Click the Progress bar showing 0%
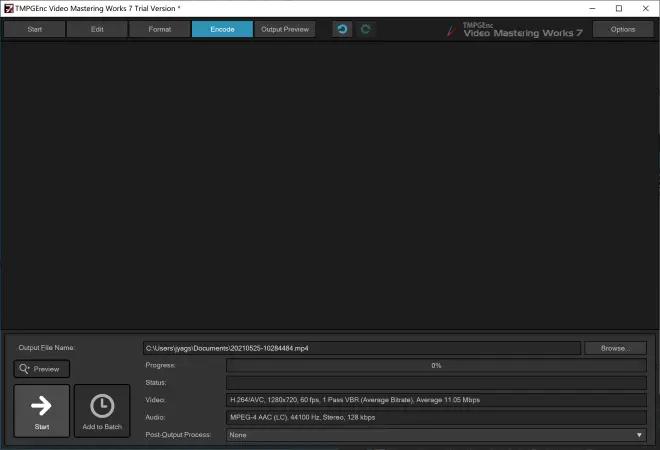This screenshot has width=660, height=450. click(x=436, y=365)
